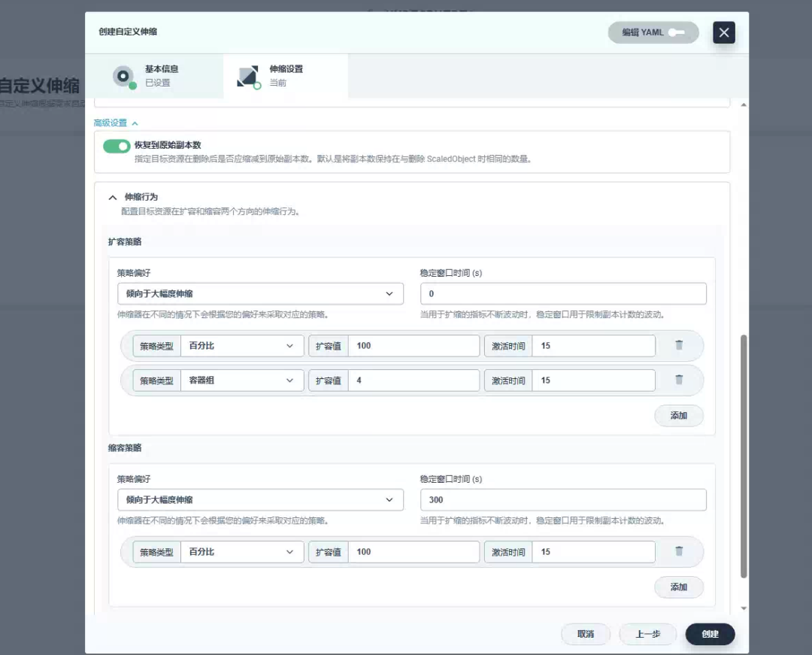Click the dialog vertical scrollbar thumb
Viewport: 812px width, 655px height.
tap(744, 456)
